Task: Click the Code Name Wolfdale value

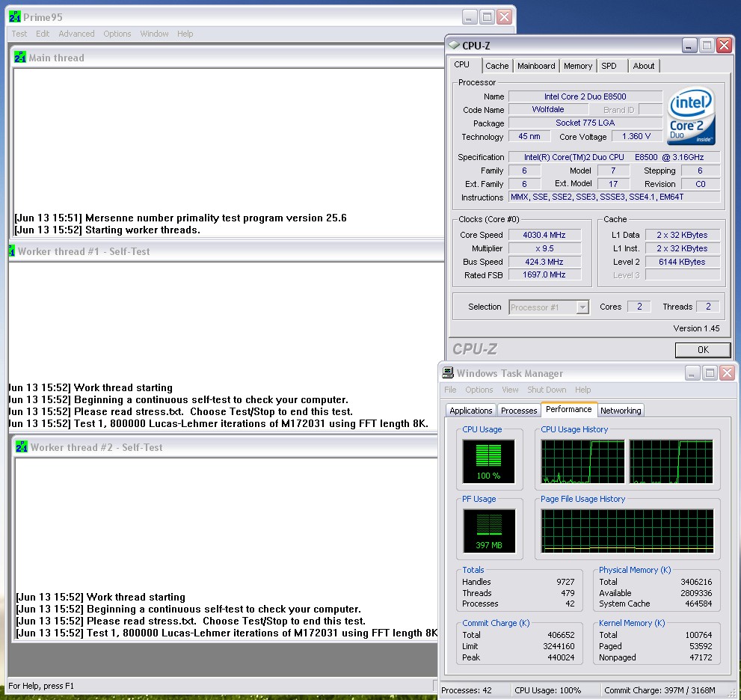Action: coord(548,109)
